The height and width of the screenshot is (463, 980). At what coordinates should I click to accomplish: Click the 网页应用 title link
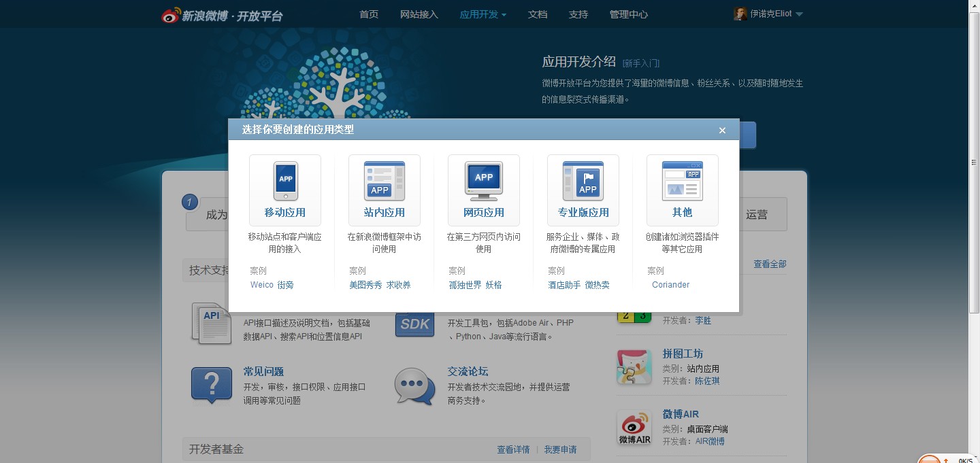484,212
